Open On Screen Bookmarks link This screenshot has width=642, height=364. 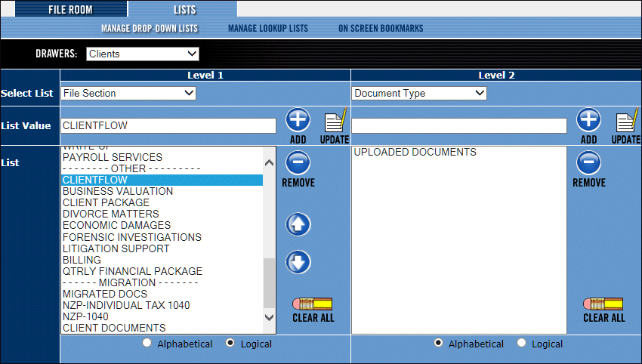(x=380, y=29)
